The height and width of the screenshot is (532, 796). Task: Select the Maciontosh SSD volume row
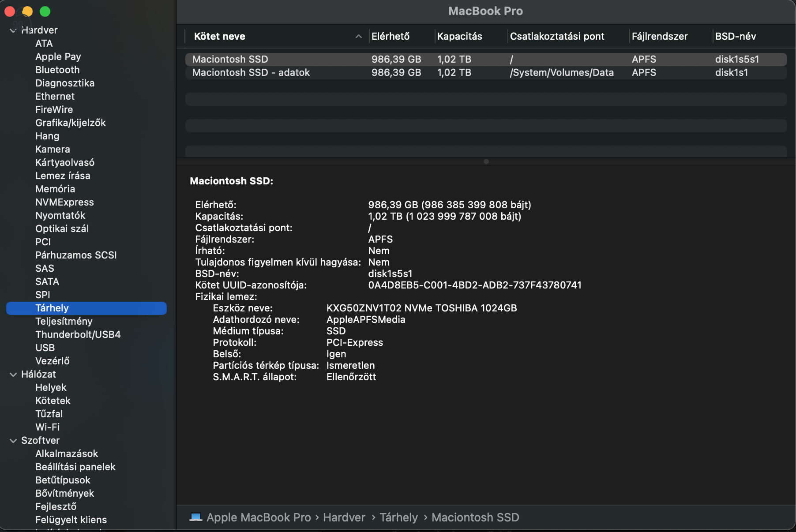[486, 59]
